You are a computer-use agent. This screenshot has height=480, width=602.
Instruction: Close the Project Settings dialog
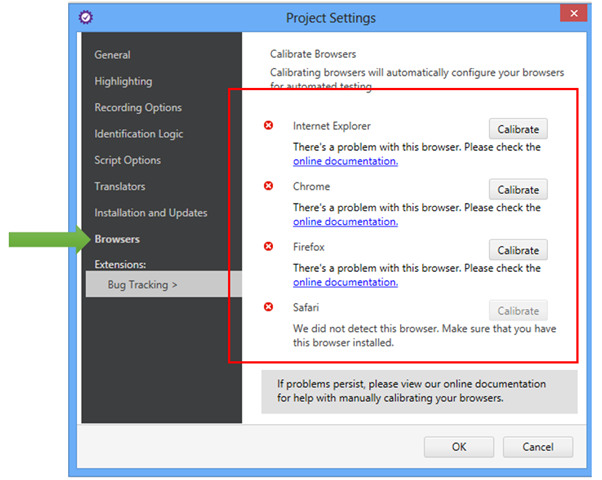[571, 15]
